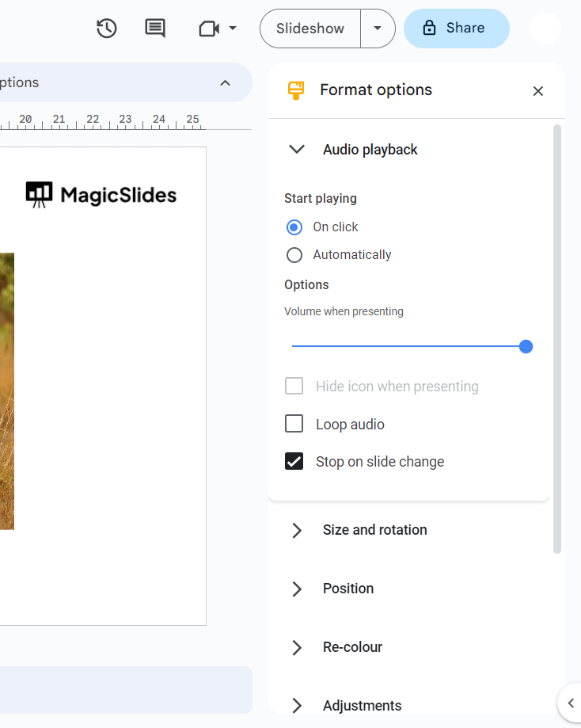Click the user account avatar

coord(545,29)
